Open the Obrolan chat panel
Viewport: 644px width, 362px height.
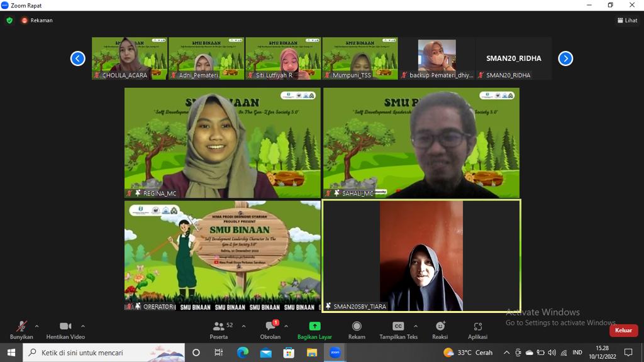tap(270, 331)
